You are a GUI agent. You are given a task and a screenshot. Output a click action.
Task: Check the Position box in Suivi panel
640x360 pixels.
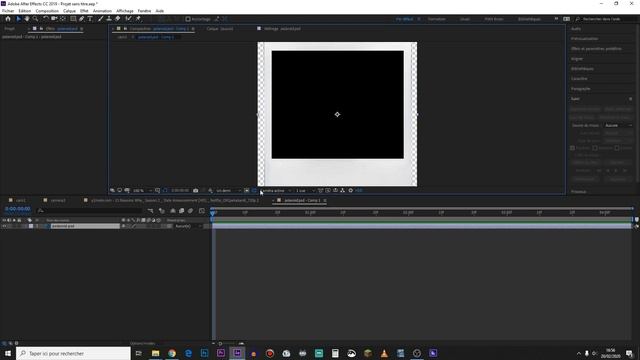[x=572, y=148]
